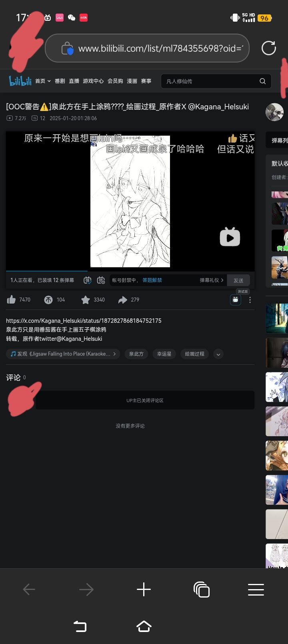Expand the 首页 dropdown menu
Screen dimensions: 288x644
43,81
